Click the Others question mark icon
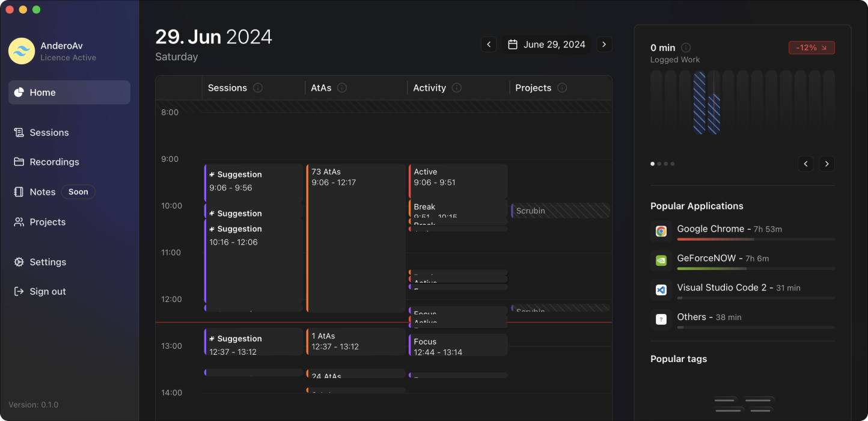 [x=661, y=319]
